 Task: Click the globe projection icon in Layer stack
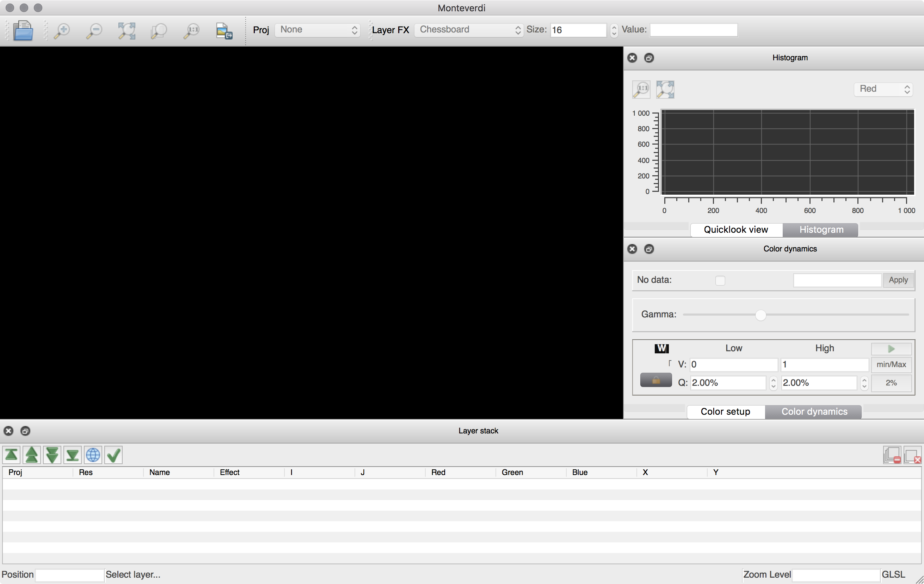[93, 455]
